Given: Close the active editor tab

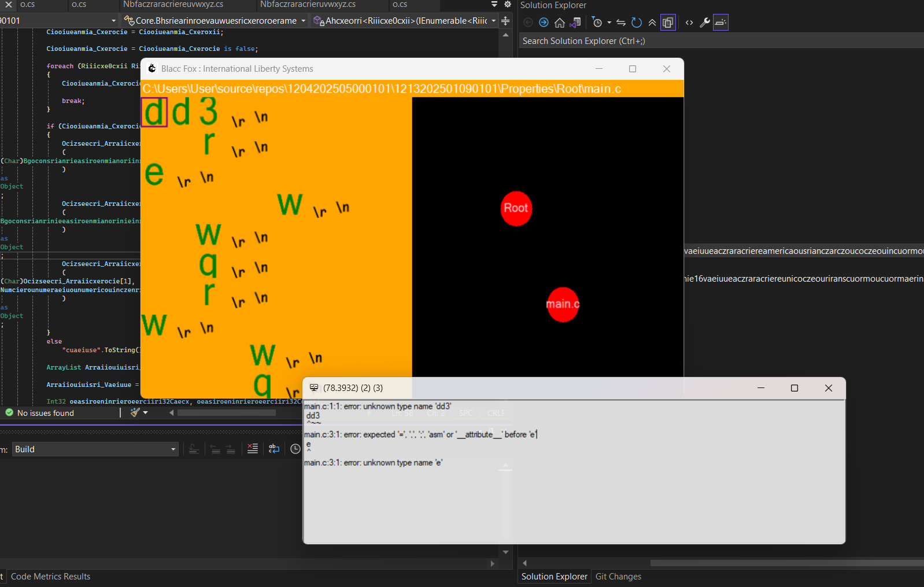Looking at the screenshot, I should pyautogui.click(x=9, y=4).
